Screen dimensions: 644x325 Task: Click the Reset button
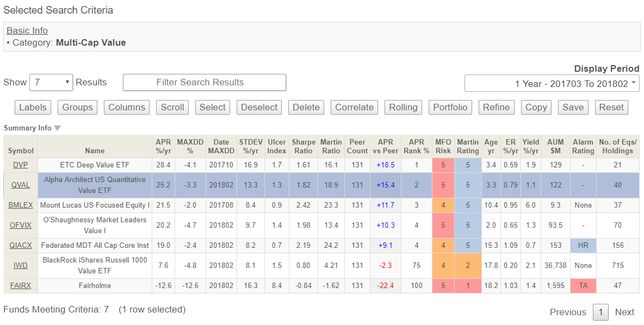[611, 108]
